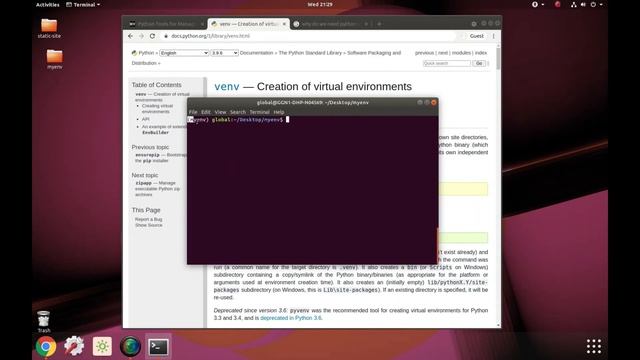Follow the next navigation link
This screenshot has width=640, height=360.
pos(443,53)
